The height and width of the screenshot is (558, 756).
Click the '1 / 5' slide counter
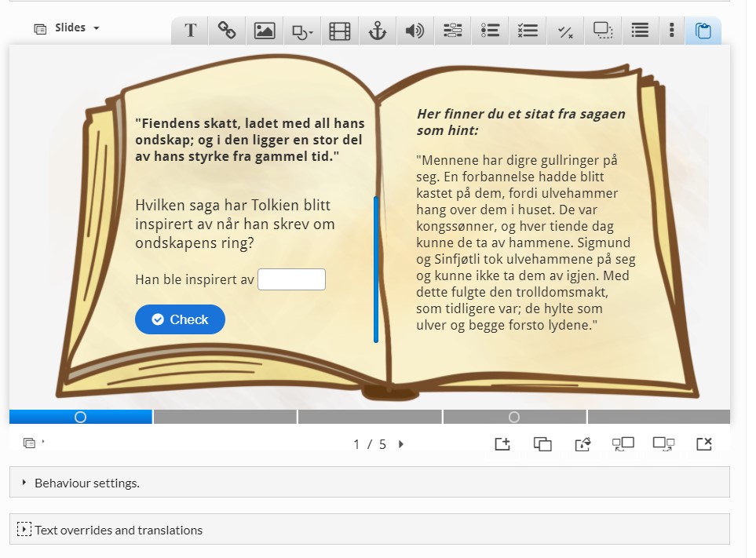[x=369, y=443]
